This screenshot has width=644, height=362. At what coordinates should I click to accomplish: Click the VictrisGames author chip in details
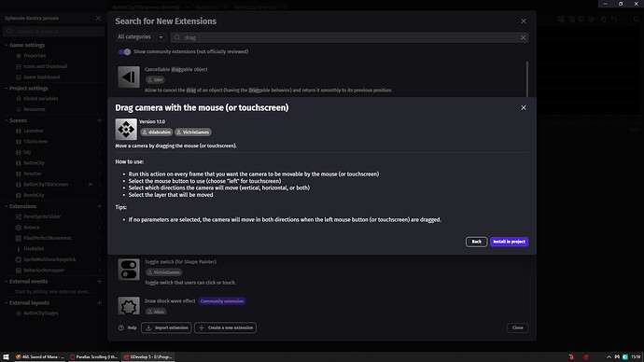click(193, 132)
